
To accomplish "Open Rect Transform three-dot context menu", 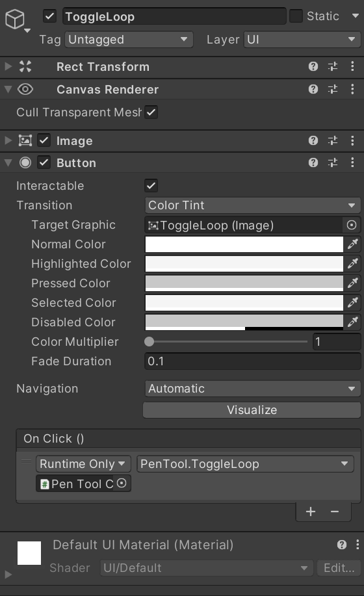I will click(x=352, y=66).
